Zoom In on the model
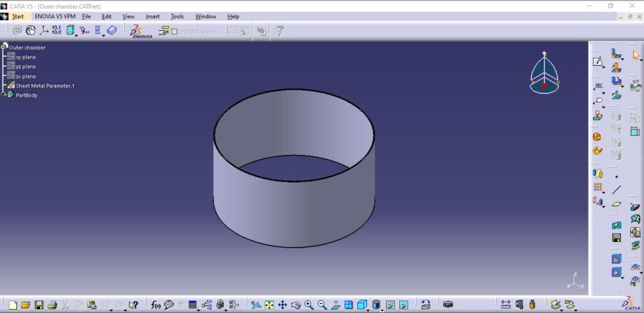Screen dimensions: 644x313 tap(309, 305)
